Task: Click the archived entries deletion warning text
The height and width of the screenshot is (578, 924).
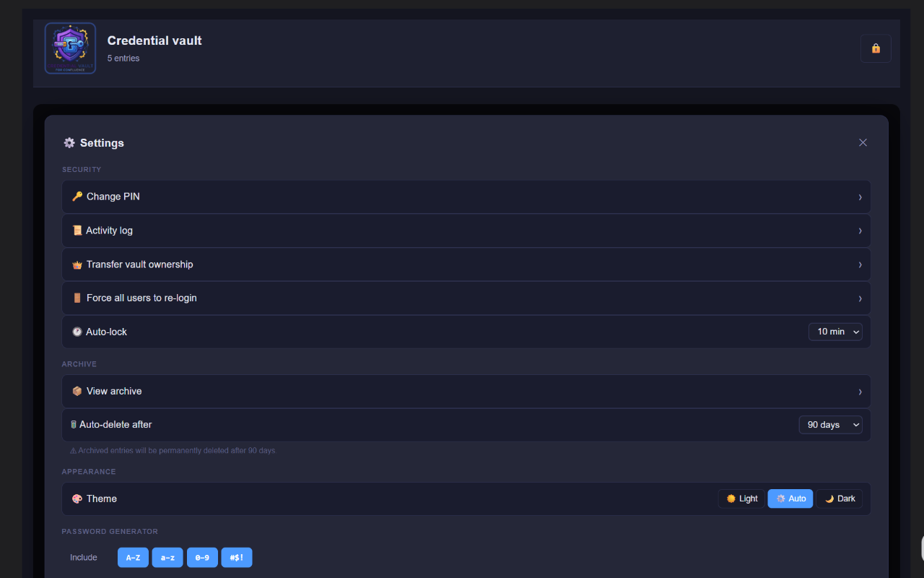Action: (x=173, y=451)
